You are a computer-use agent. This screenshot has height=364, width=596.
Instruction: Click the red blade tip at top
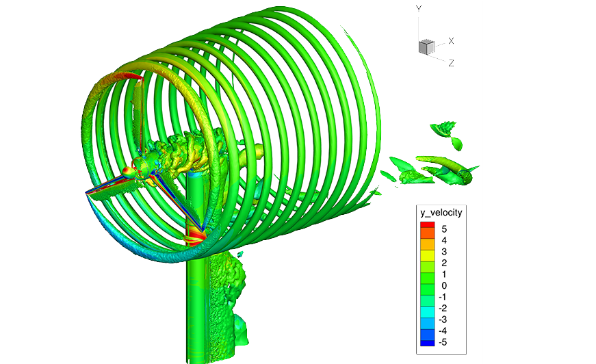(x=127, y=77)
